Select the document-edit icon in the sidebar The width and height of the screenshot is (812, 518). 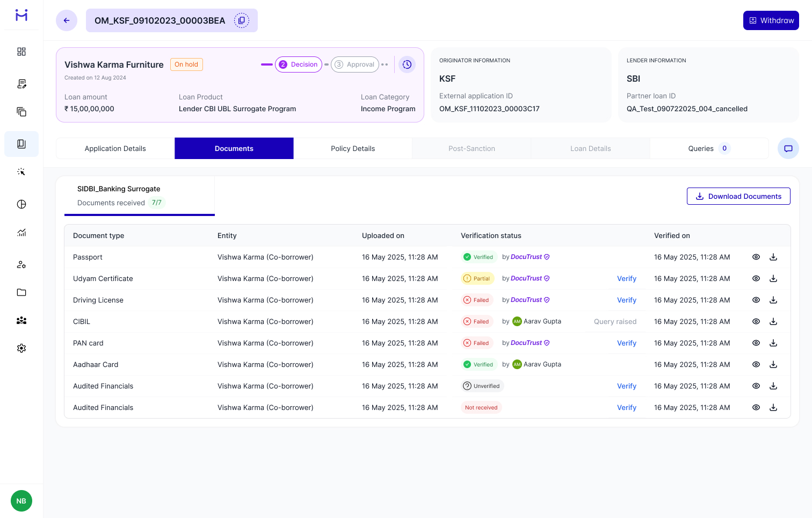coord(21,84)
